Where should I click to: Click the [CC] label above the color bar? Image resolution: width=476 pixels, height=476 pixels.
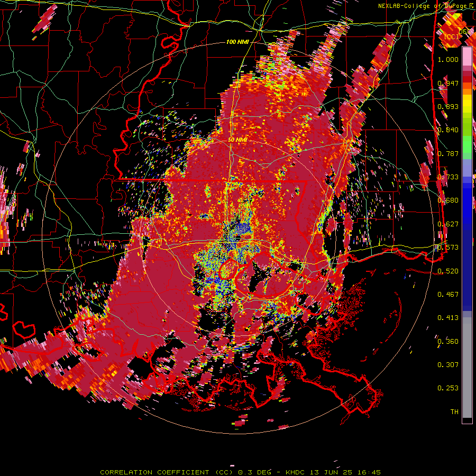click(x=452, y=36)
